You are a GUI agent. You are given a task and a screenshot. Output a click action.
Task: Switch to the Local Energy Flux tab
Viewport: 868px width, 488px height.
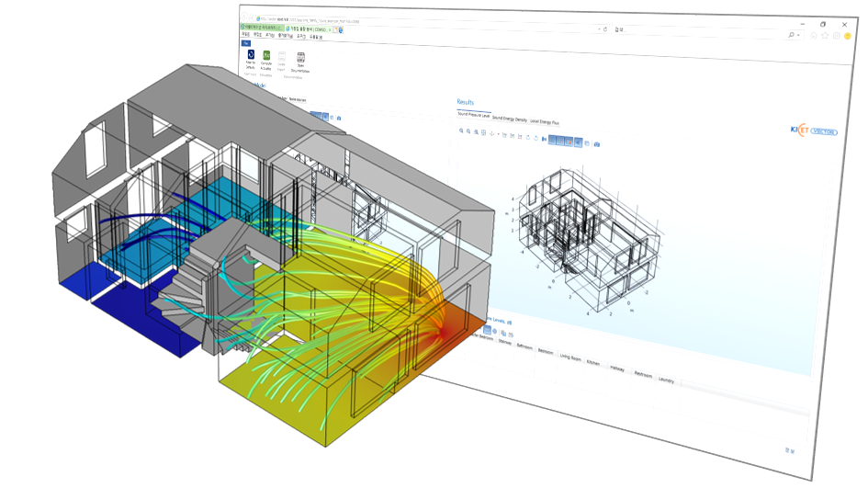pos(545,121)
